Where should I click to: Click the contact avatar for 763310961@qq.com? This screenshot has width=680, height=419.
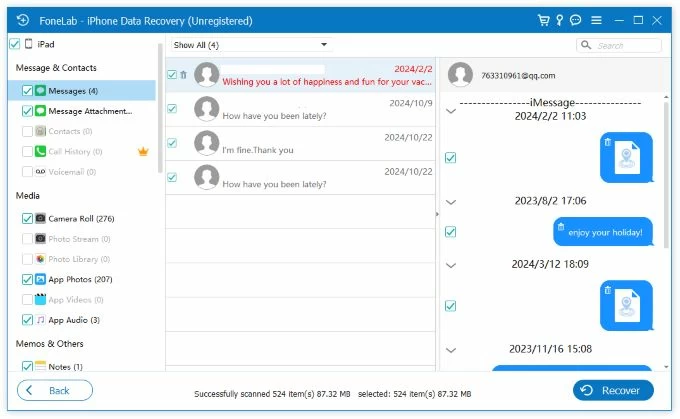pyautogui.click(x=460, y=75)
